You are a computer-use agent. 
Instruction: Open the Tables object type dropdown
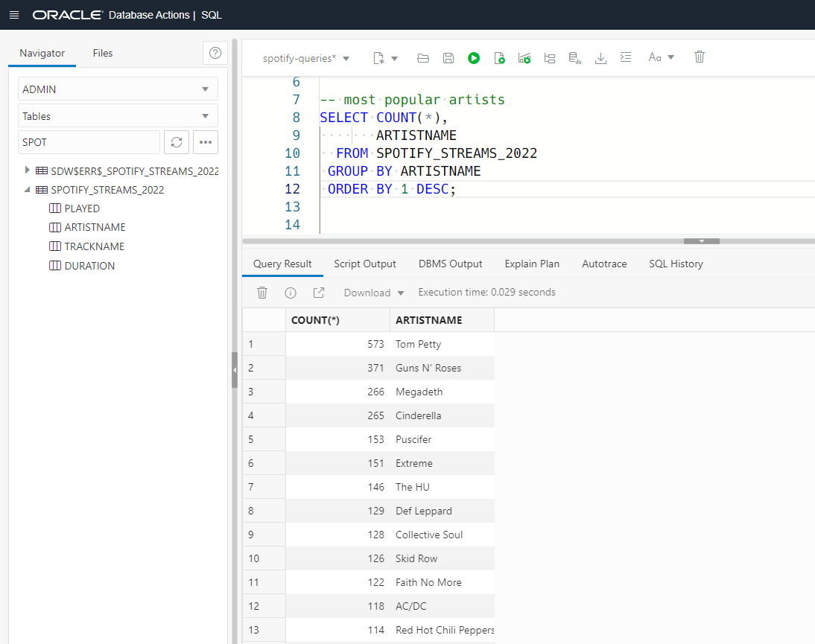pos(118,116)
